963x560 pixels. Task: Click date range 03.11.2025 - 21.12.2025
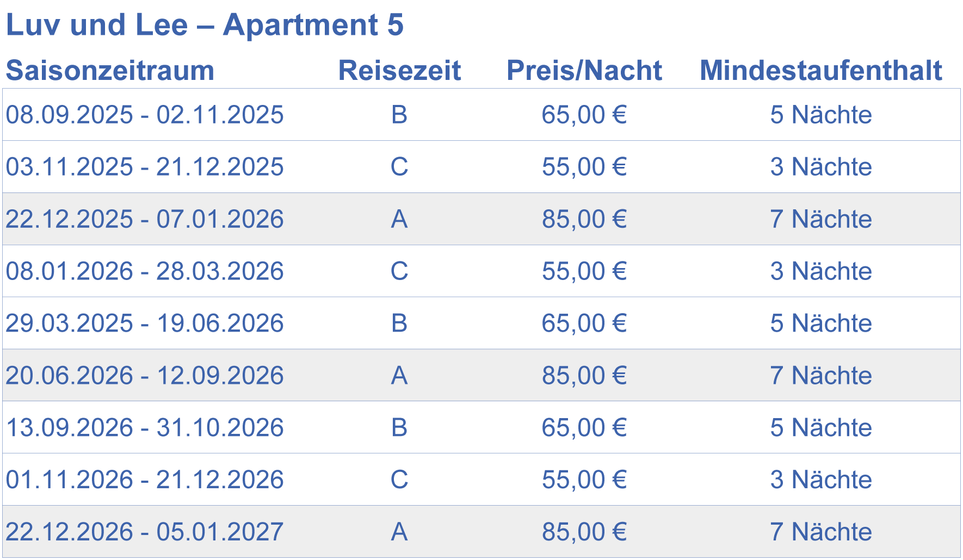145,167
